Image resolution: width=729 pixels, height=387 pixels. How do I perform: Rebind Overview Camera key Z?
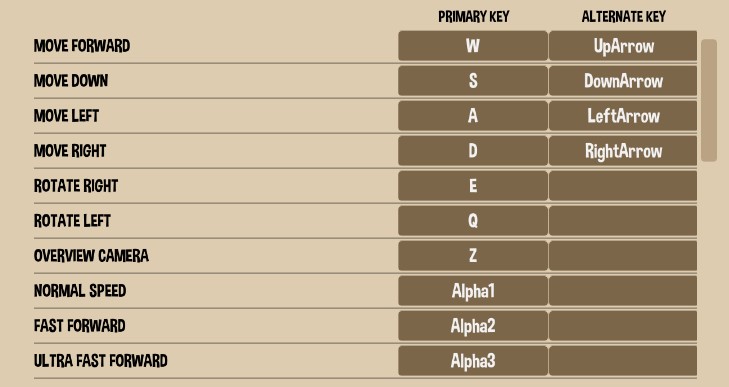pos(473,255)
